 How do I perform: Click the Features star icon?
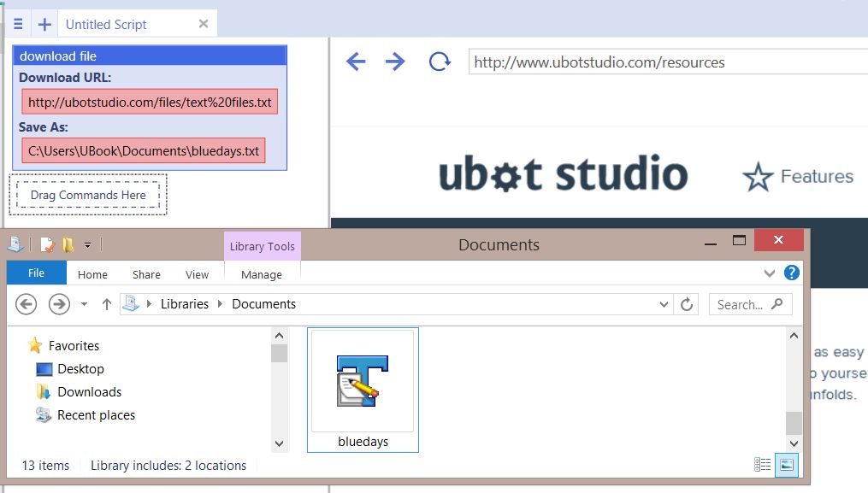coord(758,177)
